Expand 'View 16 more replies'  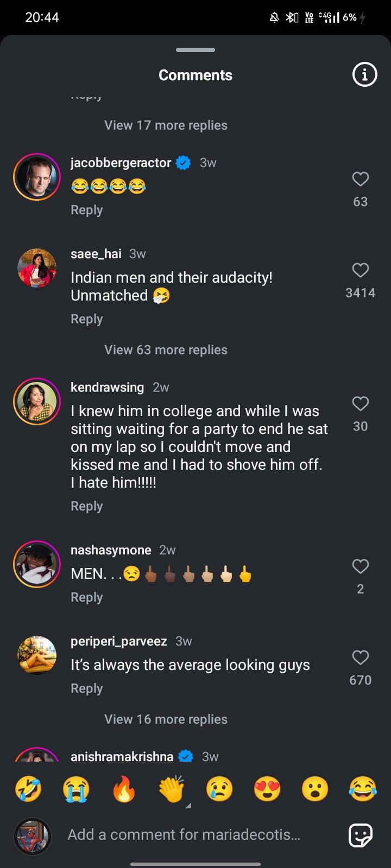[166, 719]
